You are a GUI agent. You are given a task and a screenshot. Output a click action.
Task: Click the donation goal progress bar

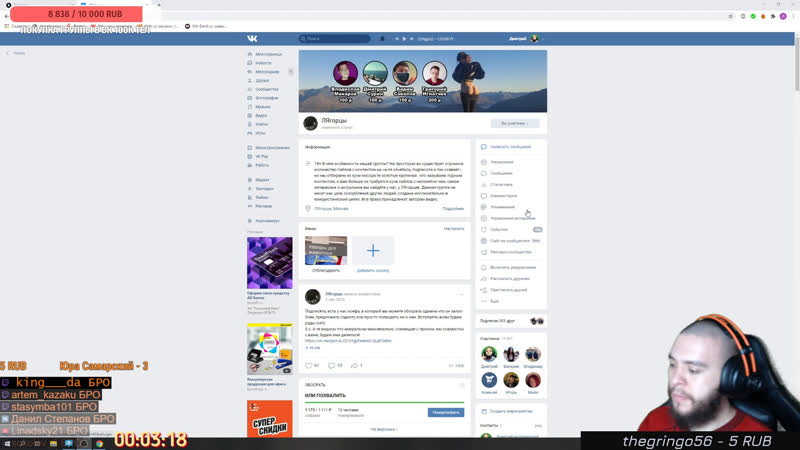384,403
